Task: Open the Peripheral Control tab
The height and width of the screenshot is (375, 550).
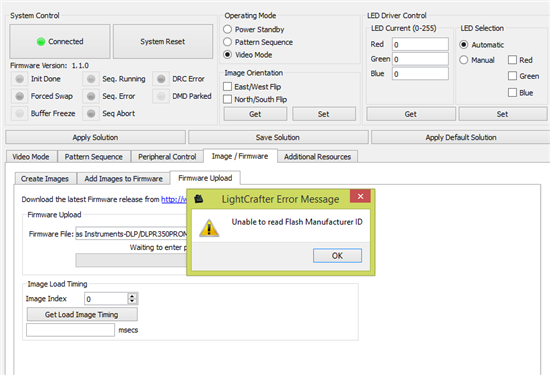Action: [x=167, y=157]
